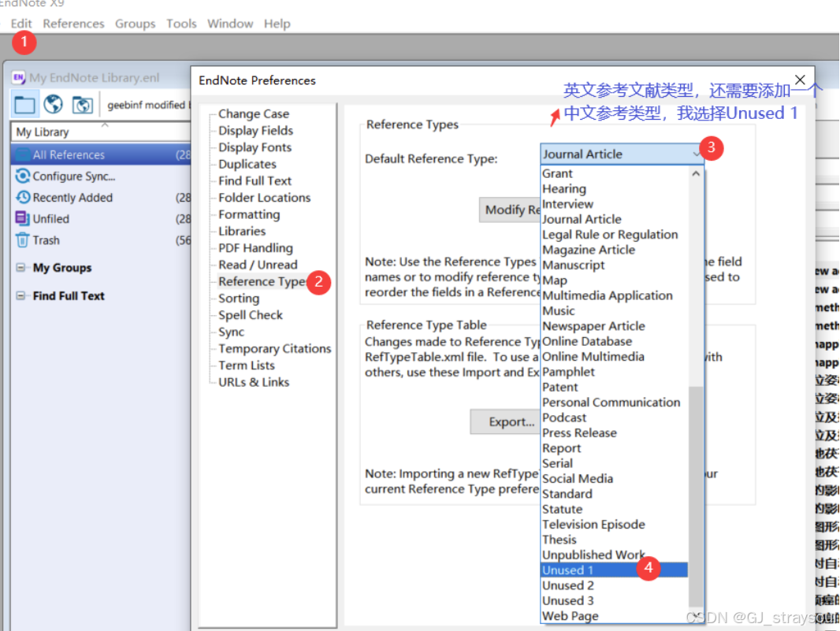840x631 pixels.
Task: Choose Patent option
Action: 615,388
